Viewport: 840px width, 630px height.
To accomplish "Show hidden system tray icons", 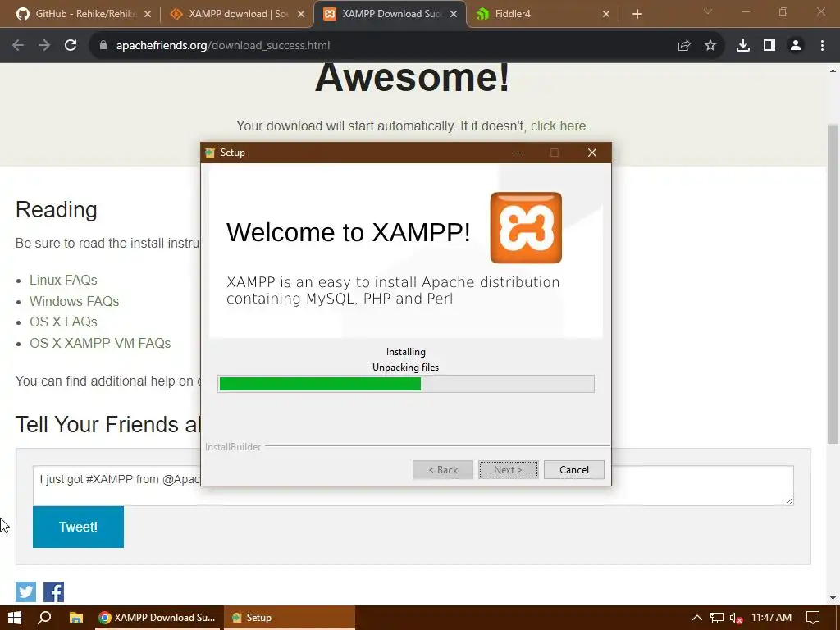I will [697, 618].
